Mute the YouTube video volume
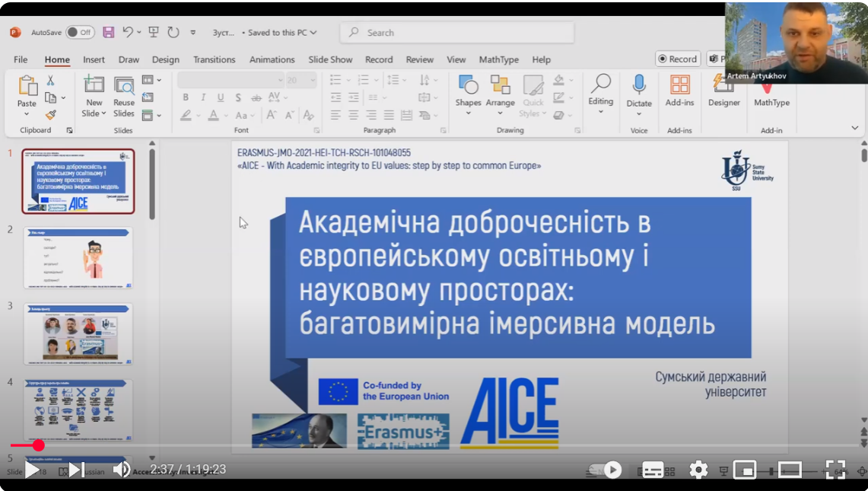868x491 pixels. [121, 470]
